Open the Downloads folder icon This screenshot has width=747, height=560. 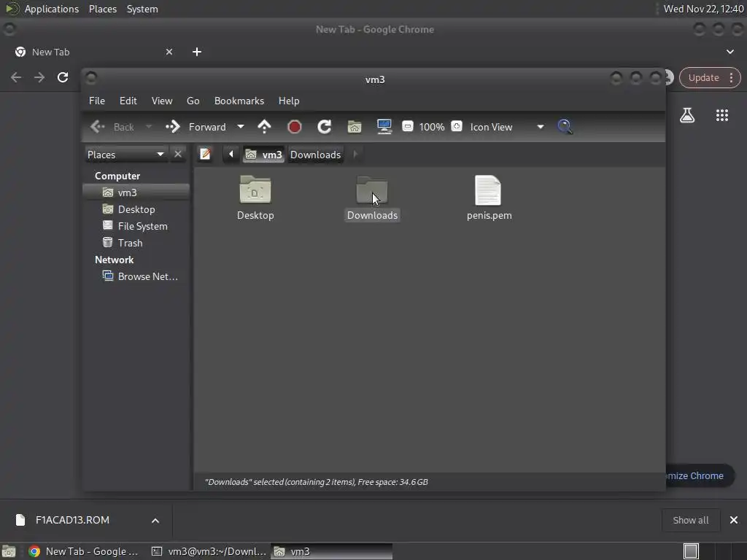372,190
